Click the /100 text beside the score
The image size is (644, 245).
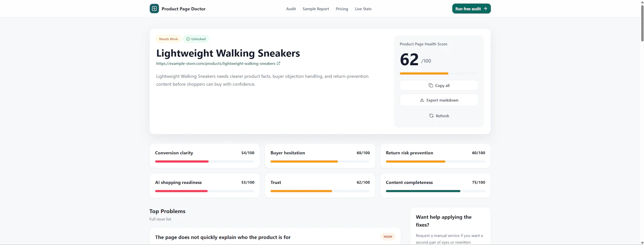pyautogui.click(x=426, y=61)
